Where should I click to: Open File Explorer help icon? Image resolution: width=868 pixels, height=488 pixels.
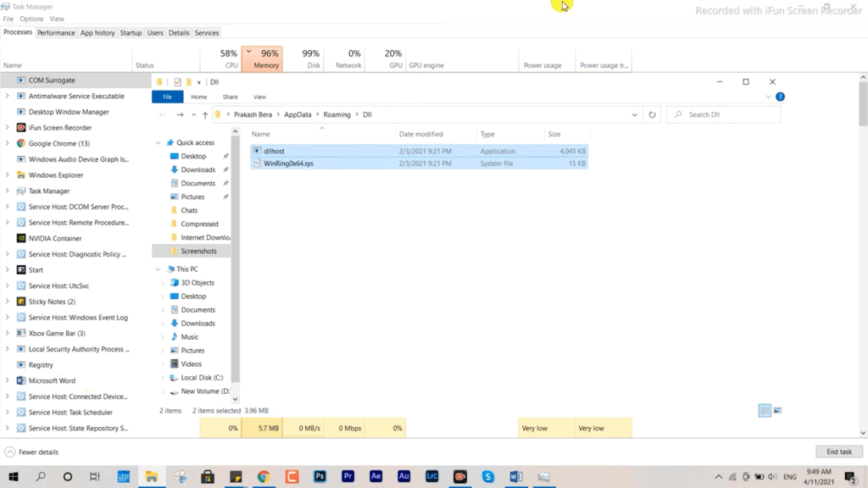click(x=780, y=97)
